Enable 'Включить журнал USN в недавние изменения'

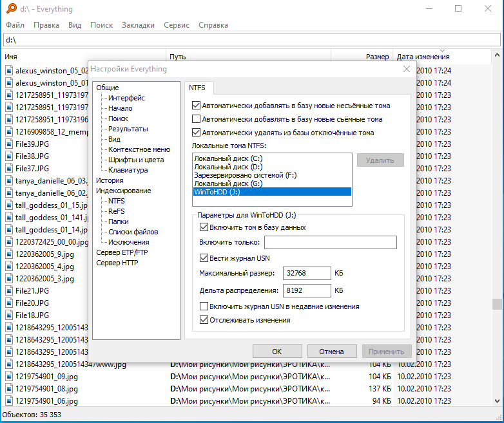coord(204,306)
